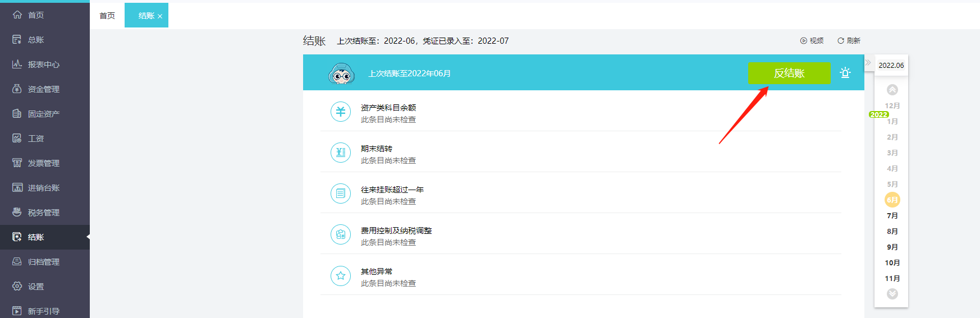Click the 2022.06 period label
The width and height of the screenshot is (980, 318).
[891, 66]
